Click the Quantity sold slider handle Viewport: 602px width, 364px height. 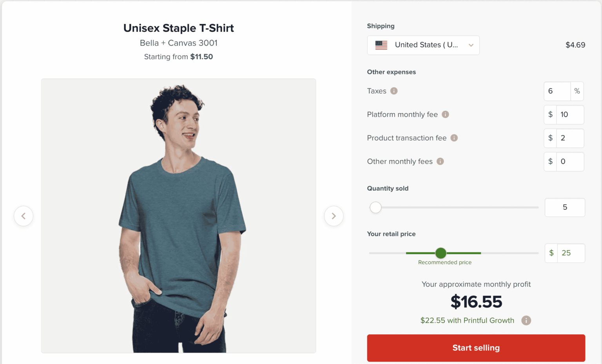pyautogui.click(x=375, y=207)
